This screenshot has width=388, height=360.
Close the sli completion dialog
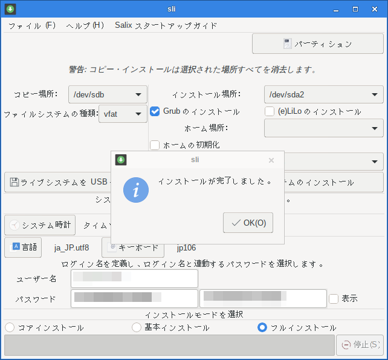coord(271,160)
